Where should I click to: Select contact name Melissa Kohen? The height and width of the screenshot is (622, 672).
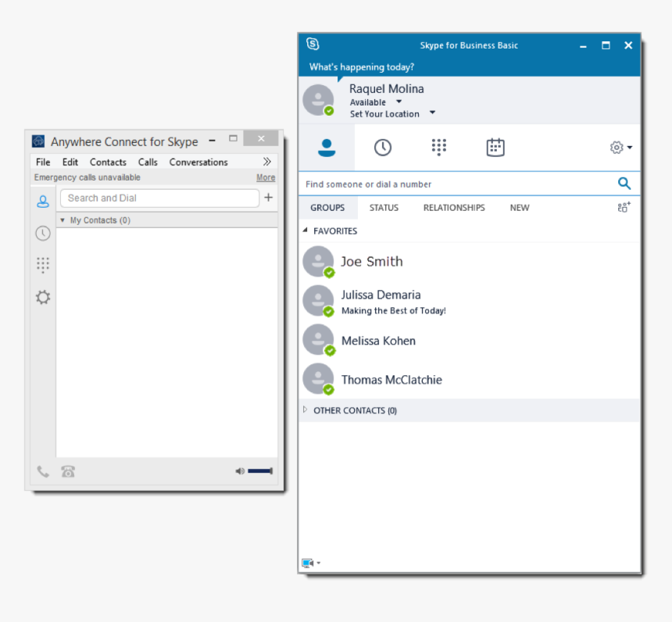(x=378, y=341)
